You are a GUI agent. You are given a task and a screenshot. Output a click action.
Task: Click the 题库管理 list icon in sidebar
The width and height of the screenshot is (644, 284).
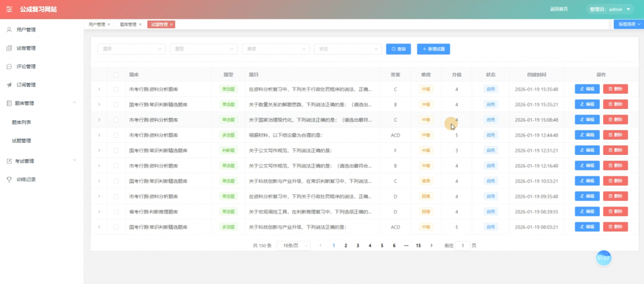[9, 103]
